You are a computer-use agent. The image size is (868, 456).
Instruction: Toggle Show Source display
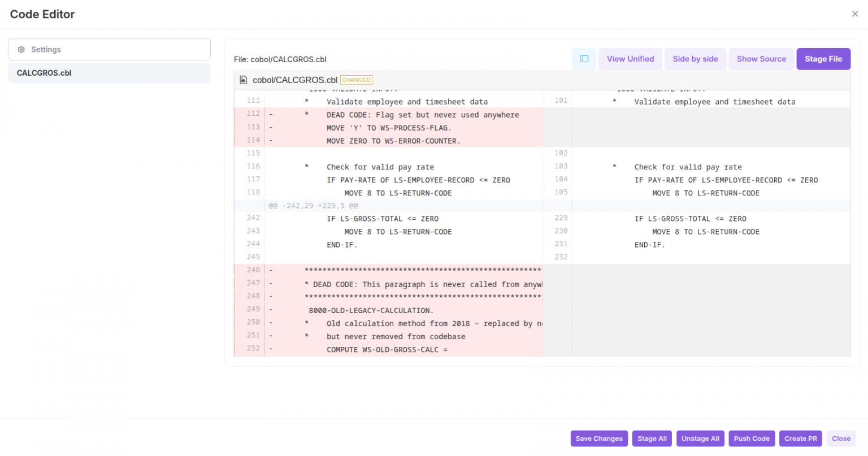[x=761, y=59]
